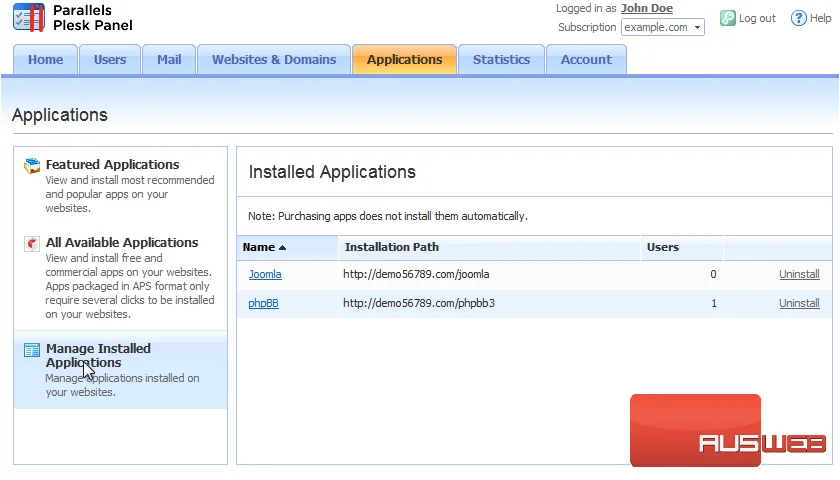The height and width of the screenshot is (480, 840).
Task: Click the users count 1 for phpBB
Action: click(714, 303)
